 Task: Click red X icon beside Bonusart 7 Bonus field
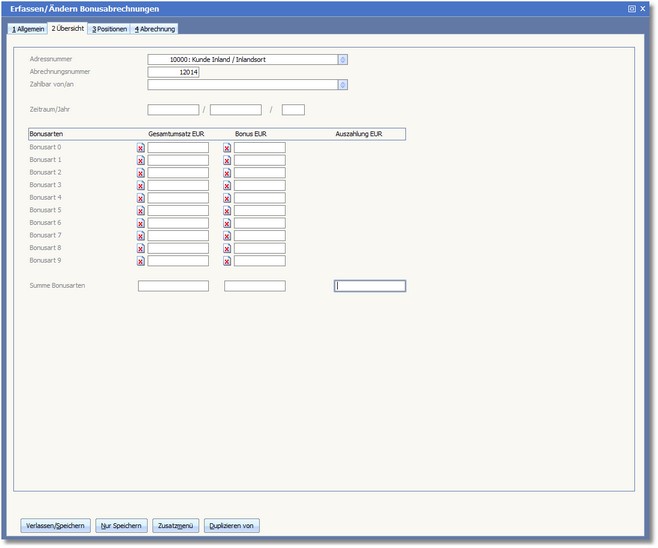point(227,236)
